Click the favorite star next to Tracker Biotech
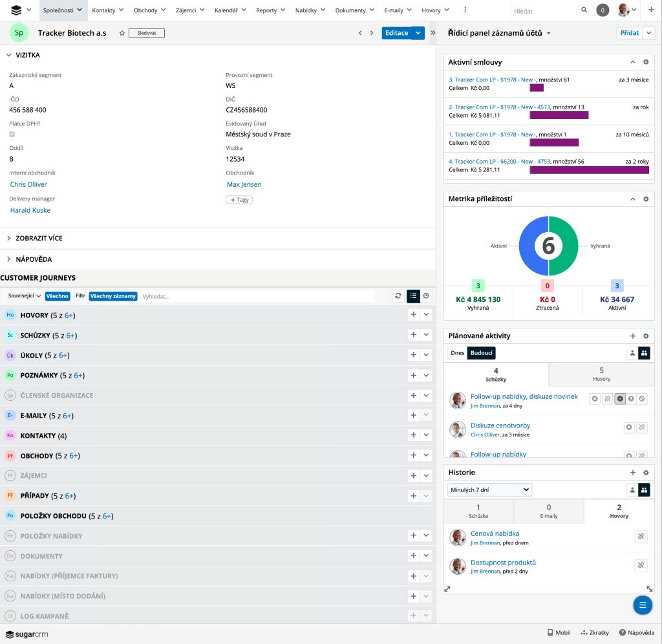 pos(122,33)
